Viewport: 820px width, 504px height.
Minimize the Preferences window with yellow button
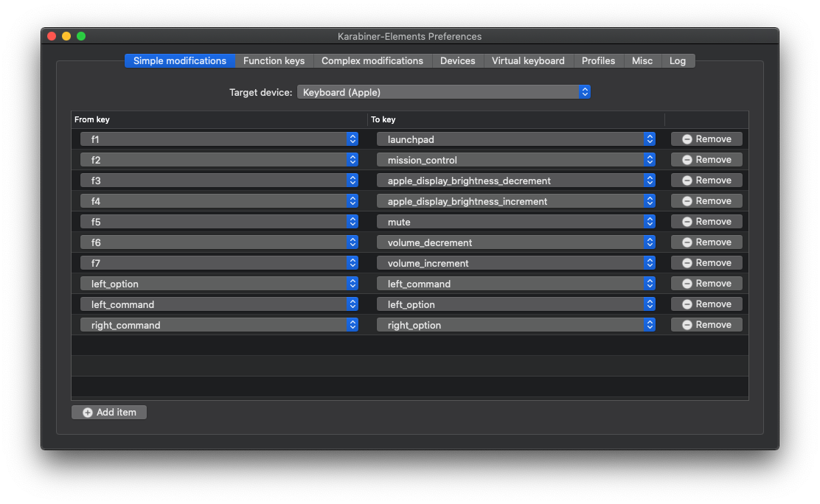pos(66,36)
